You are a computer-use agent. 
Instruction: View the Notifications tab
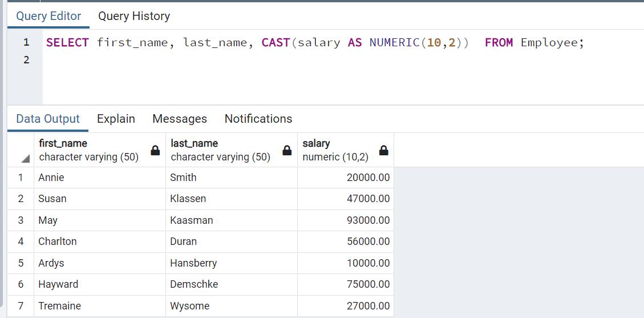(258, 119)
